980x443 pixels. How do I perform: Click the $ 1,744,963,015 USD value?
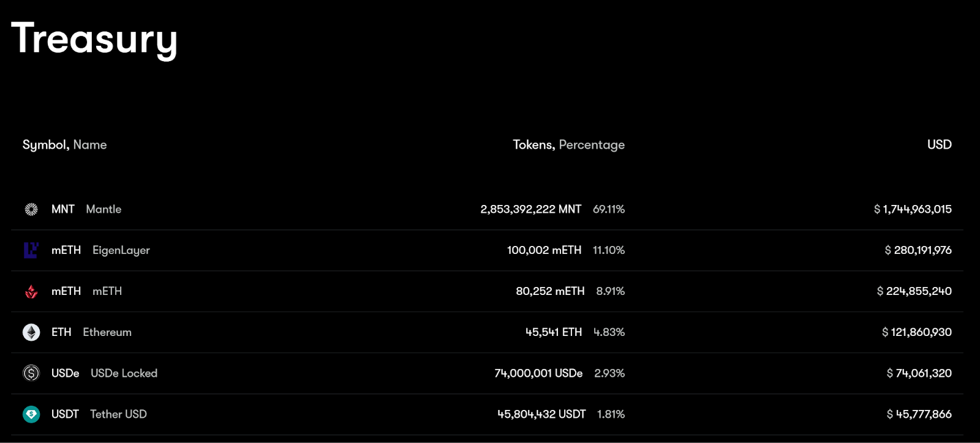[913, 209]
